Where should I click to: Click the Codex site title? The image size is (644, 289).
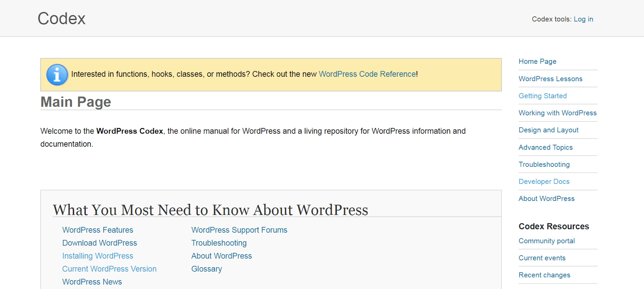pos(62,18)
